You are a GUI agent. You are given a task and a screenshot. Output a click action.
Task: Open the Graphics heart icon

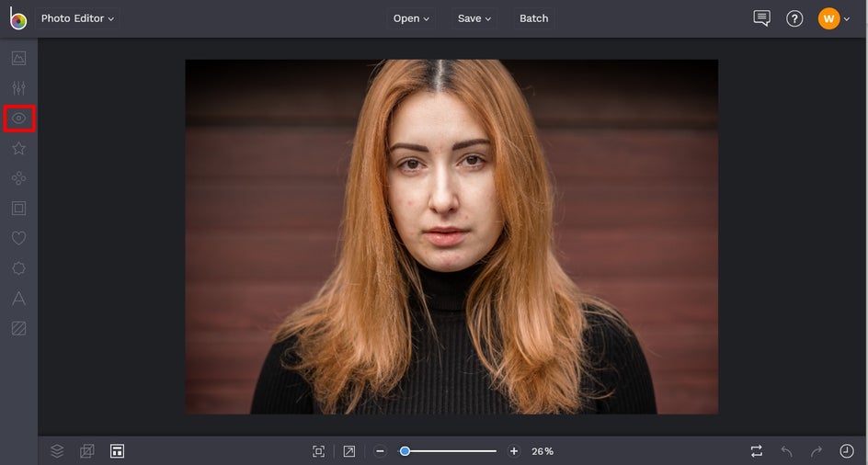click(x=18, y=238)
